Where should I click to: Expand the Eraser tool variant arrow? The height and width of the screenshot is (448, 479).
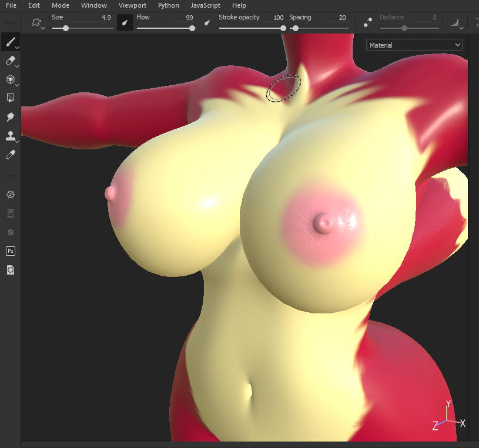coord(17,66)
